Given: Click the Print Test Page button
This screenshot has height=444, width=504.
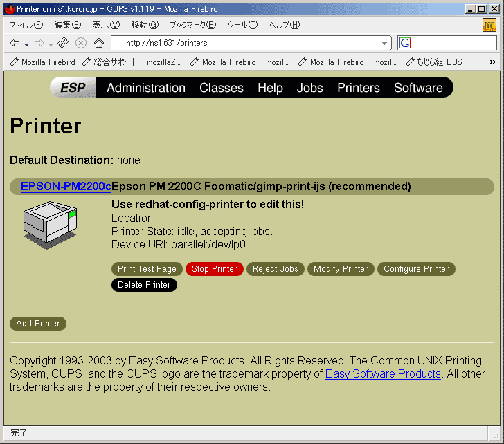Looking at the screenshot, I should coord(147,269).
